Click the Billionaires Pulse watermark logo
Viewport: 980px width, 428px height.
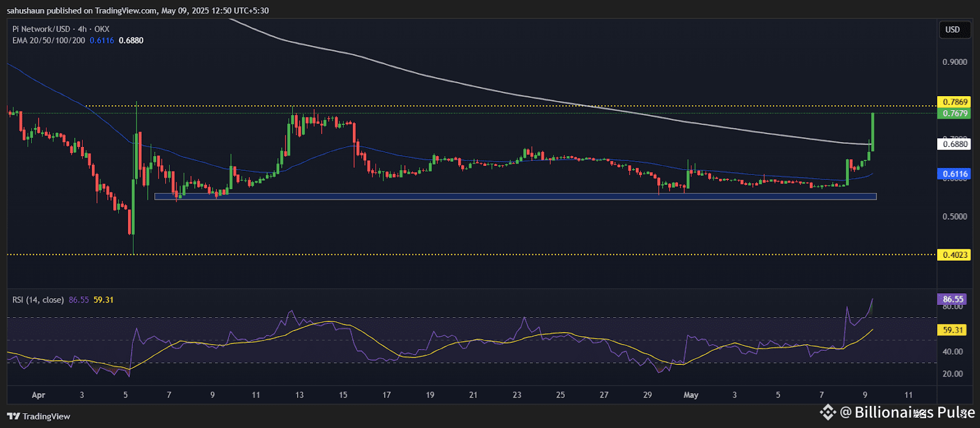pos(827,412)
